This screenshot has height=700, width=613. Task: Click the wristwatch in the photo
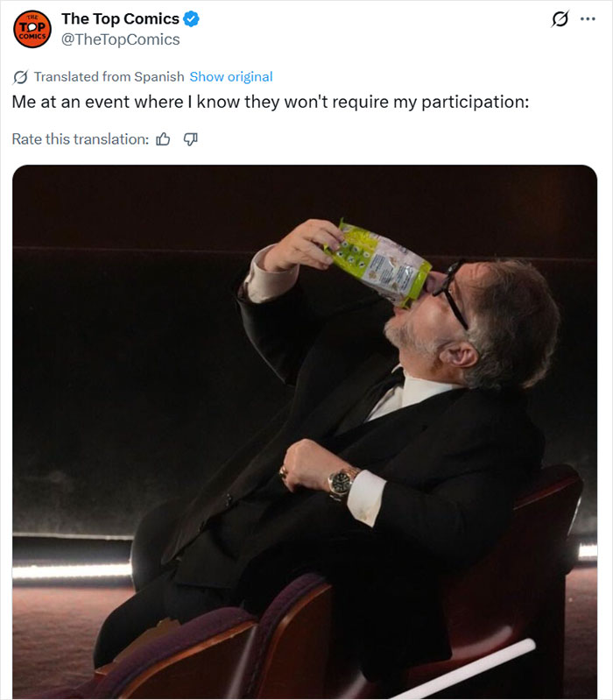[342, 481]
